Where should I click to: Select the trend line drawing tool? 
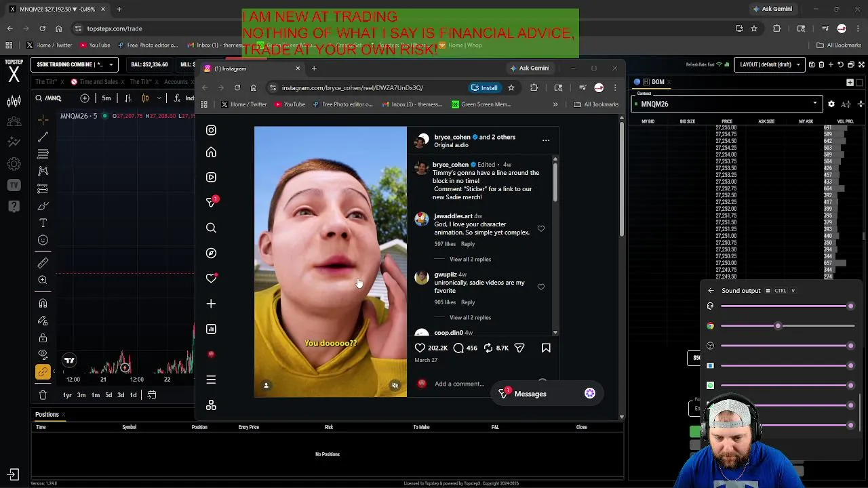[x=43, y=137]
